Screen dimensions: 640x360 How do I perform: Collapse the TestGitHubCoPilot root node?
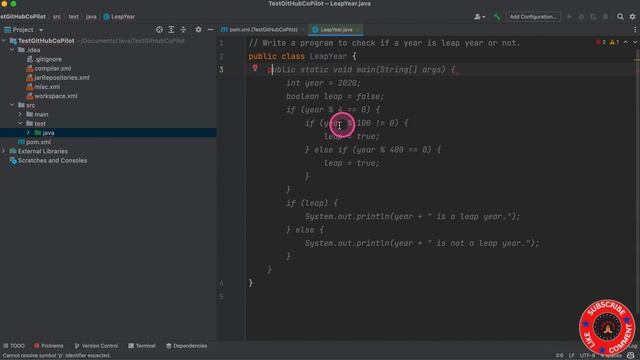tap(4, 41)
